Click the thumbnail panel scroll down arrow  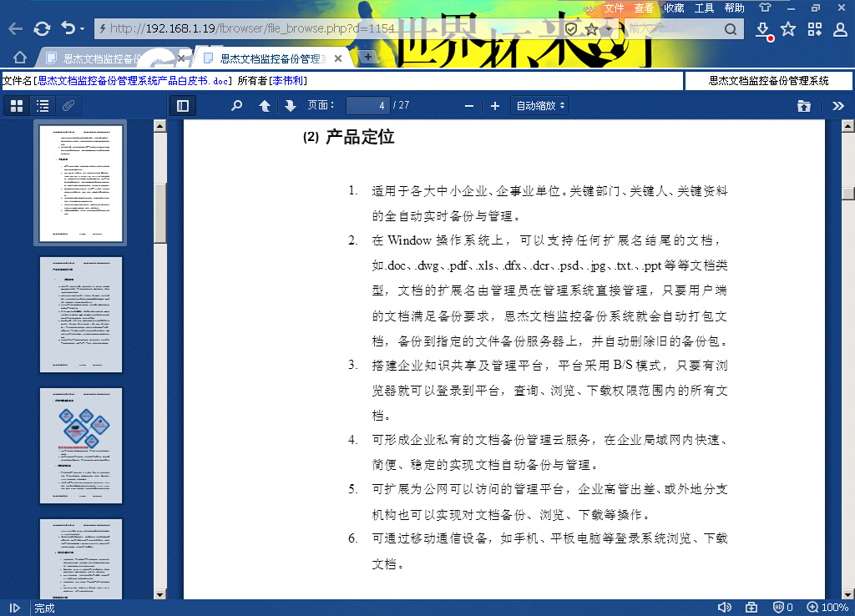click(x=159, y=593)
